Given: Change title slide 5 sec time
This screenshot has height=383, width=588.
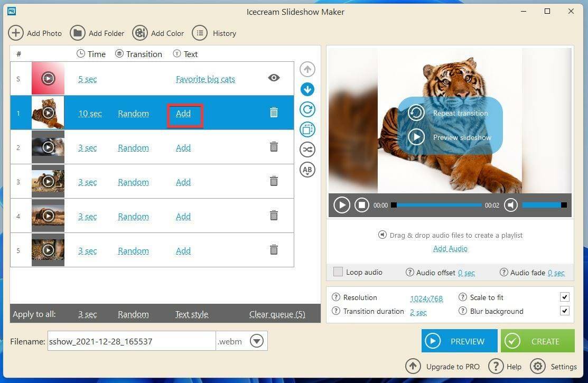Looking at the screenshot, I should coord(87,79).
